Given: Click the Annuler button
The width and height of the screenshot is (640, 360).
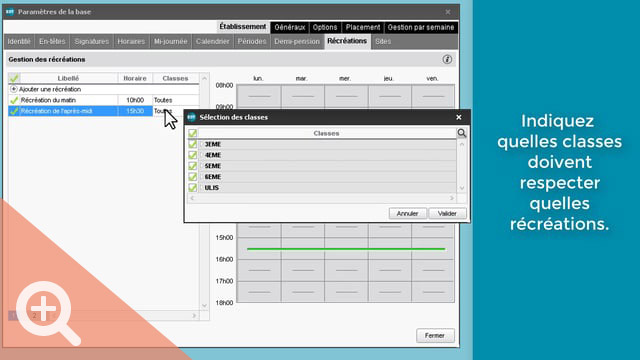Looking at the screenshot, I should pyautogui.click(x=407, y=213).
